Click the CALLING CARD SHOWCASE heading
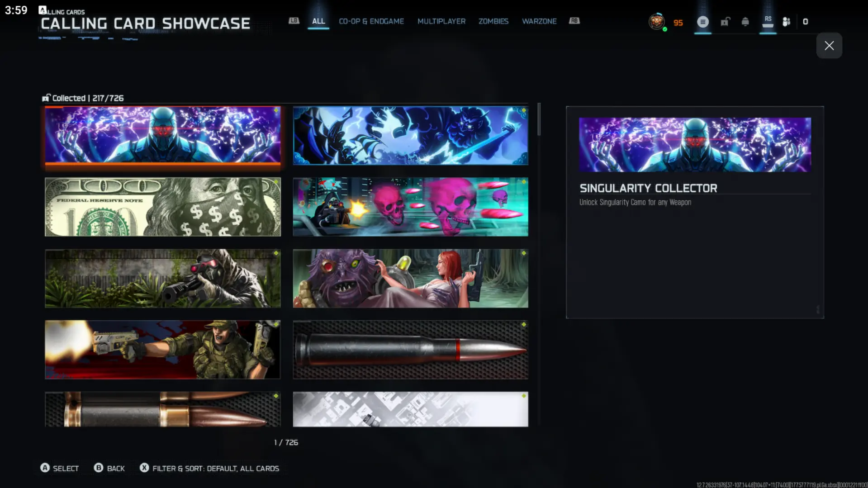Viewport: 868px width, 488px height. [145, 24]
